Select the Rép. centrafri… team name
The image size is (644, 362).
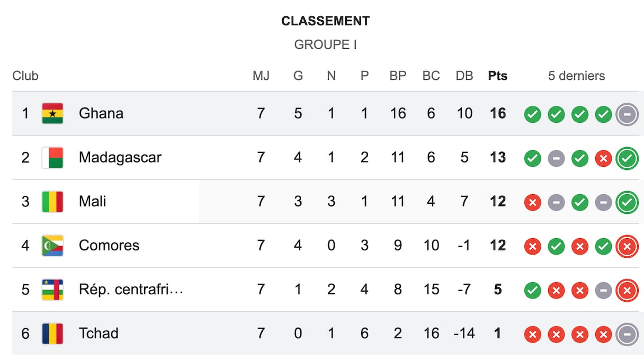click(131, 289)
